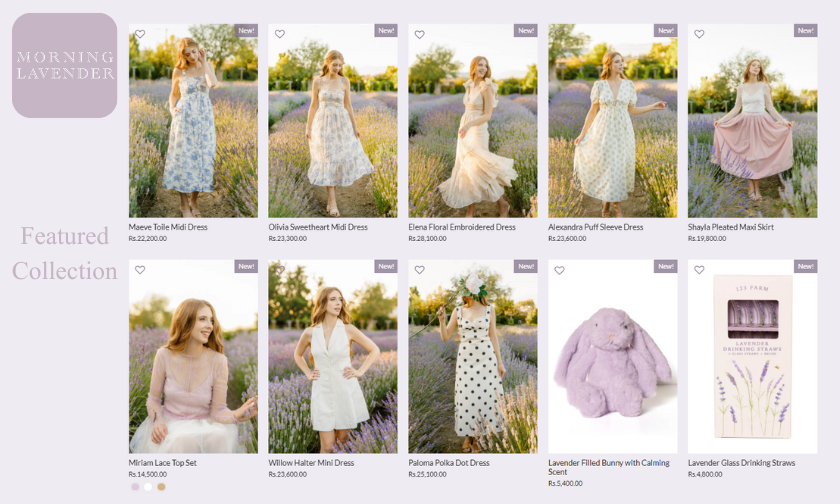Click price Rs.5,400.00
The width and height of the screenshot is (840, 504).
point(565,484)
